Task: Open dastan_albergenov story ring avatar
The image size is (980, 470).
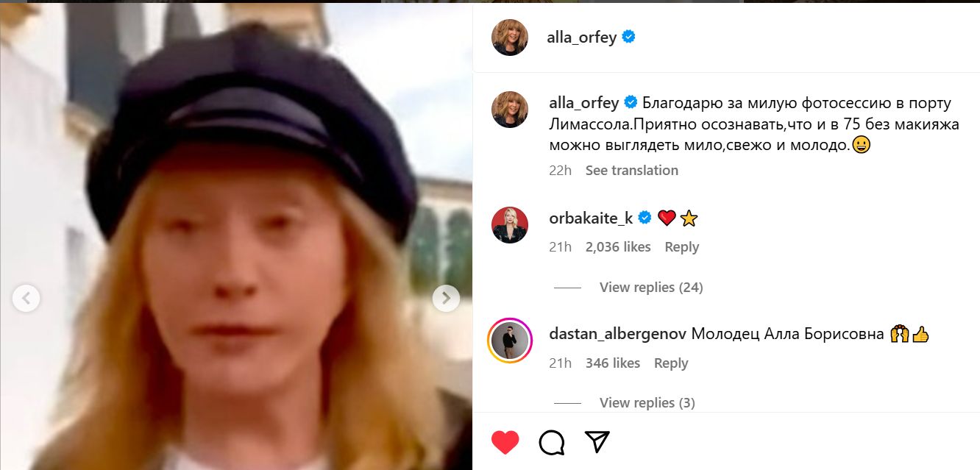Action: 510,341
